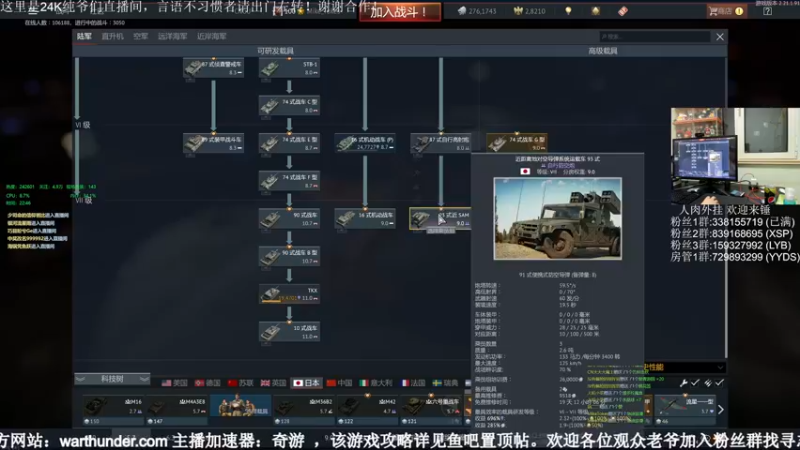Screen dimensions: 800x450
Task: Select the 87式侦查警戒车 vehicle
Action: click(x=213, y=68)
